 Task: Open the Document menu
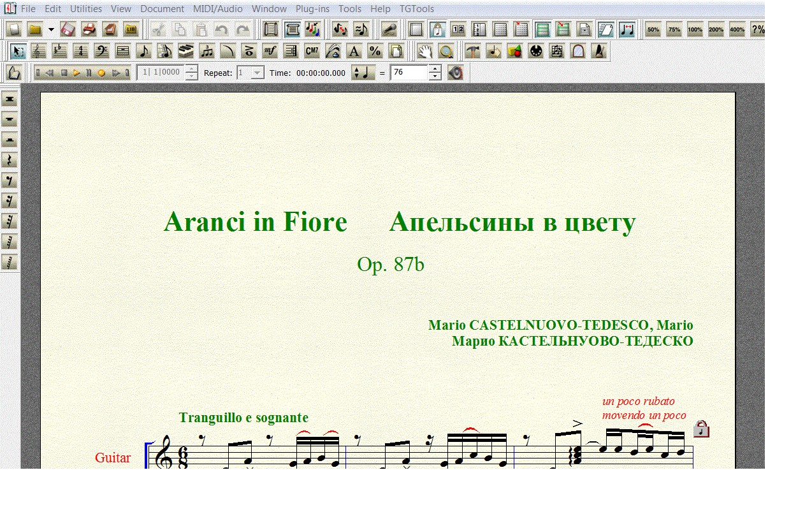coord(162,9)
